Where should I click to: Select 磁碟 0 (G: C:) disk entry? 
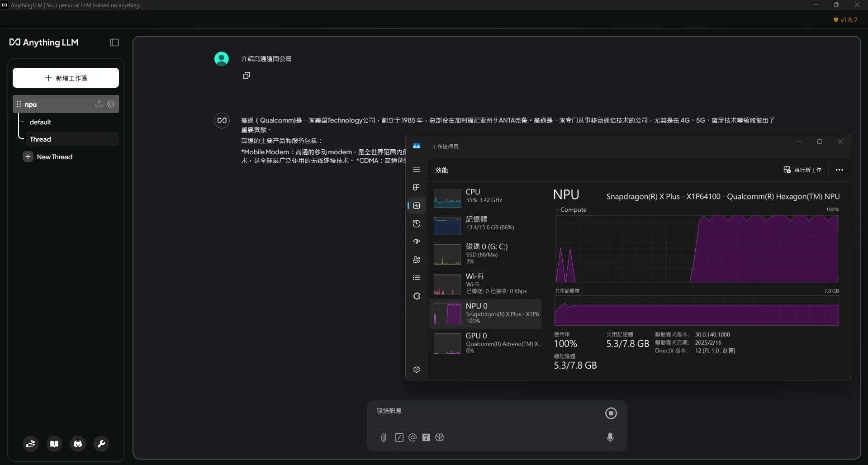pyautogui.click(x=486, y=254)
